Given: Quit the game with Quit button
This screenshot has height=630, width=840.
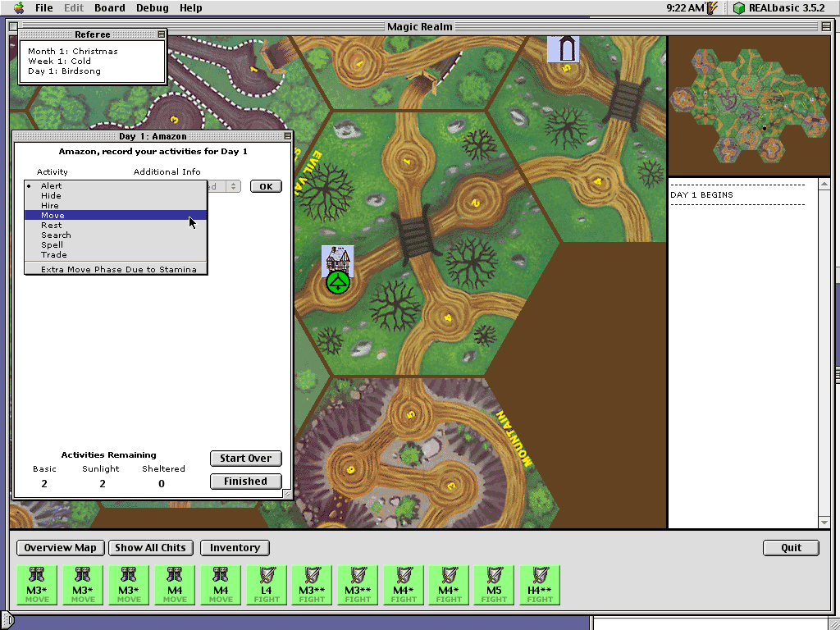Looking at the screenshot, I should pos(792,548).
